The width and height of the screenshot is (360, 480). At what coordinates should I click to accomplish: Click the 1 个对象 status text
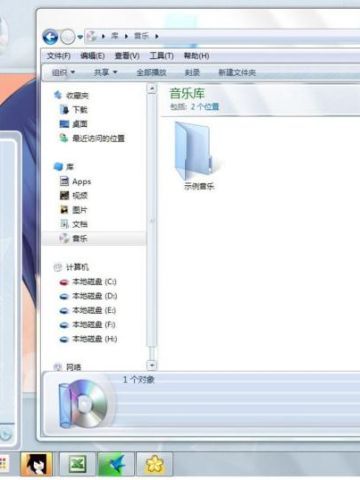point(139,380)
